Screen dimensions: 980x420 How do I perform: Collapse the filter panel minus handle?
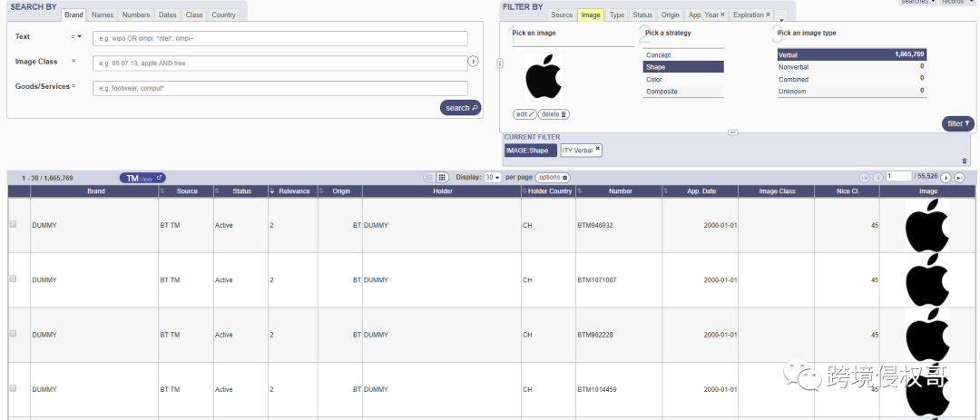coord(734,132)
